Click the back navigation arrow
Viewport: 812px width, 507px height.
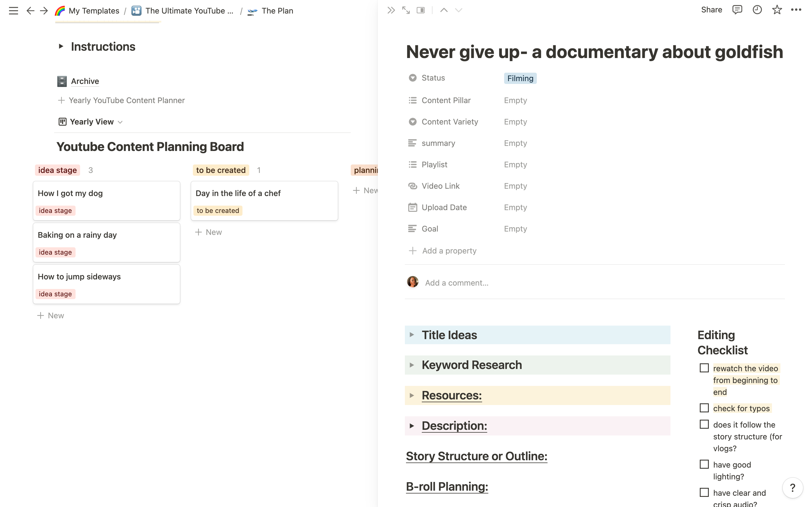pyautogui.click(x=30, y=10)
